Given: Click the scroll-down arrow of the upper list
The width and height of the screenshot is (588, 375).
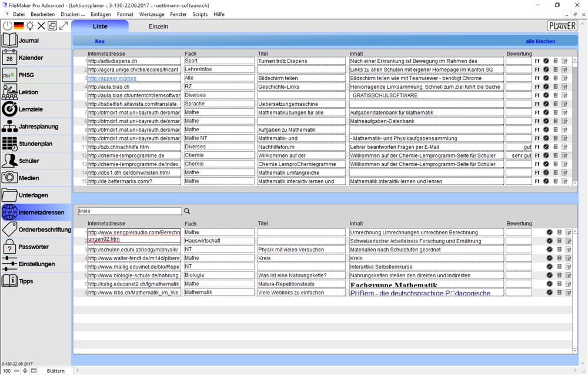Looking at the screenshot, I should (x=575, y=183).
